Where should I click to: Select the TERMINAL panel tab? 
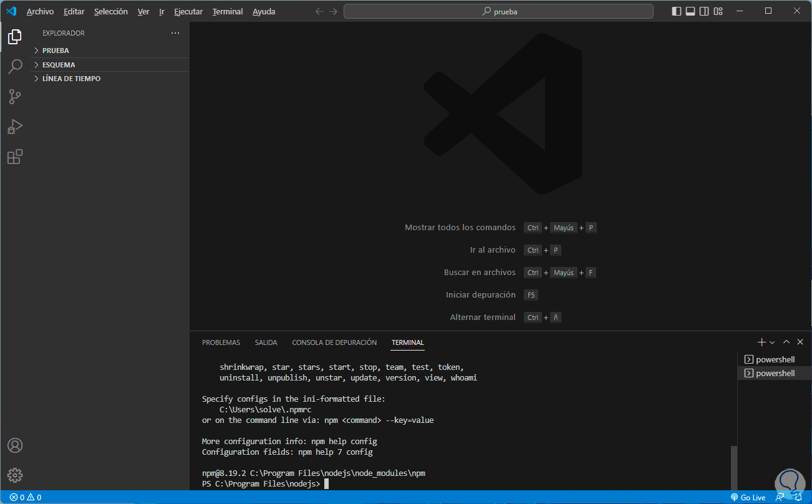(408, 342)
